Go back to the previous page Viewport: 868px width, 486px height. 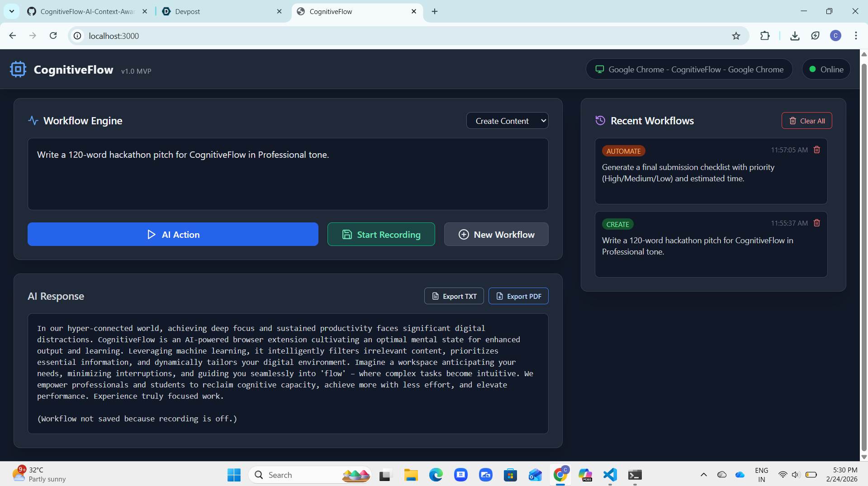(13, 36)
